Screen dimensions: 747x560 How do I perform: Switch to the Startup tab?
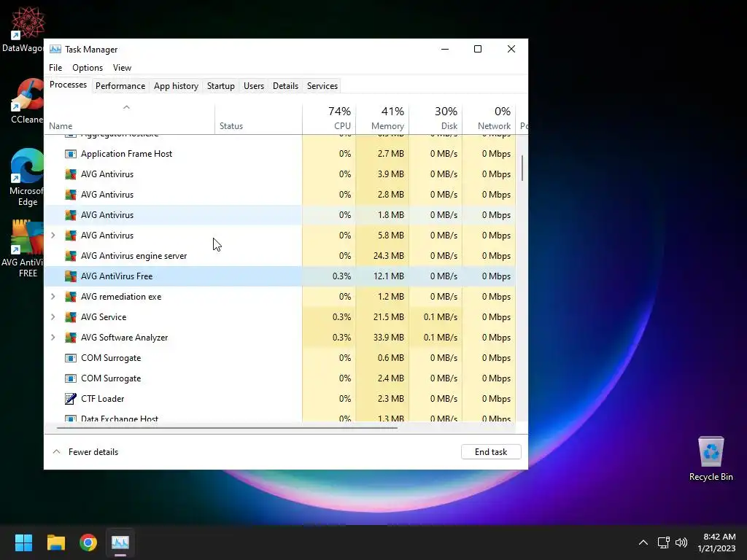(x=220, y=86)
